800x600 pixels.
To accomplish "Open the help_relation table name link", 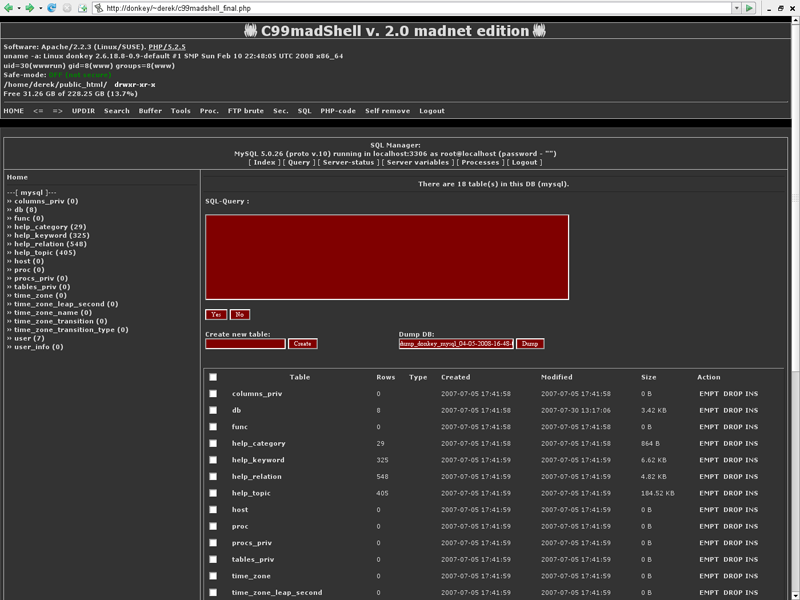I will [257, 477].
